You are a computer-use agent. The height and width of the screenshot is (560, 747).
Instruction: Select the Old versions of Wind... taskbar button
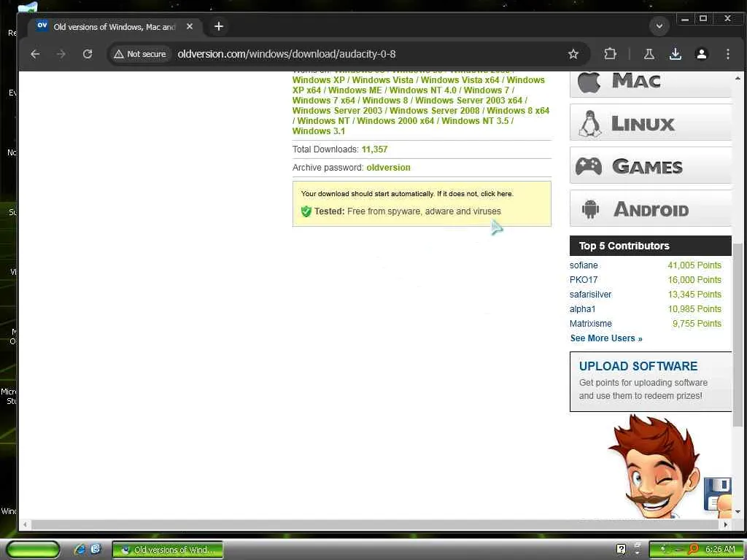(168, 550)
